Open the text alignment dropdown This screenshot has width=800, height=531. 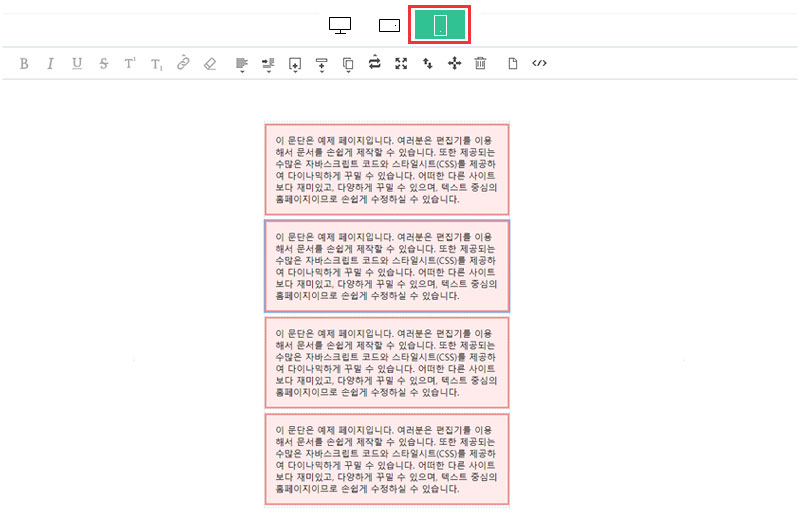click(x=241, y=64)
